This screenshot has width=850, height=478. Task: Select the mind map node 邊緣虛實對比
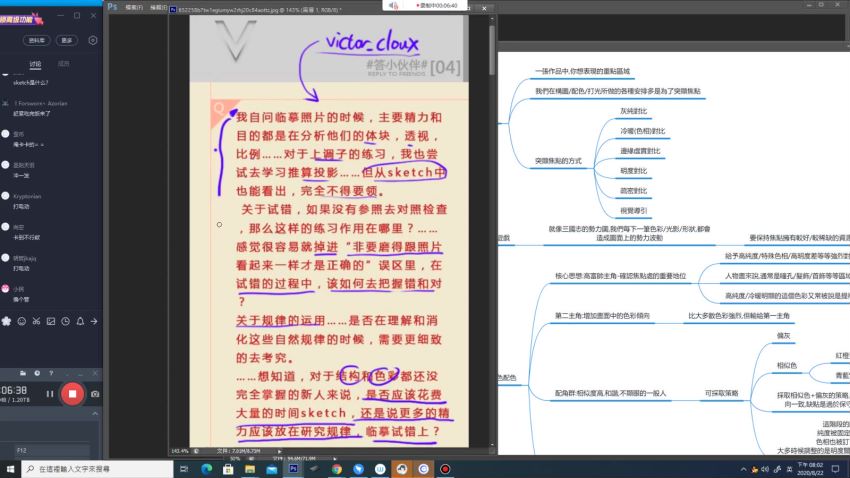pos(640,151)
